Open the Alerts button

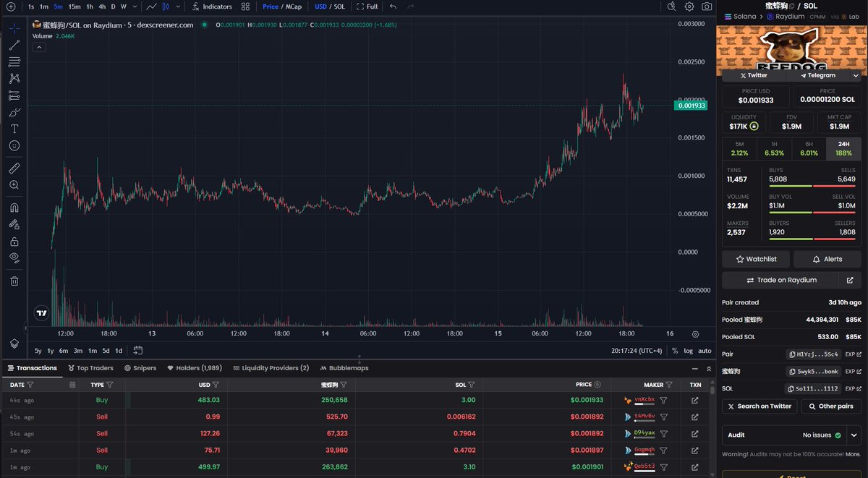[827, 259]
